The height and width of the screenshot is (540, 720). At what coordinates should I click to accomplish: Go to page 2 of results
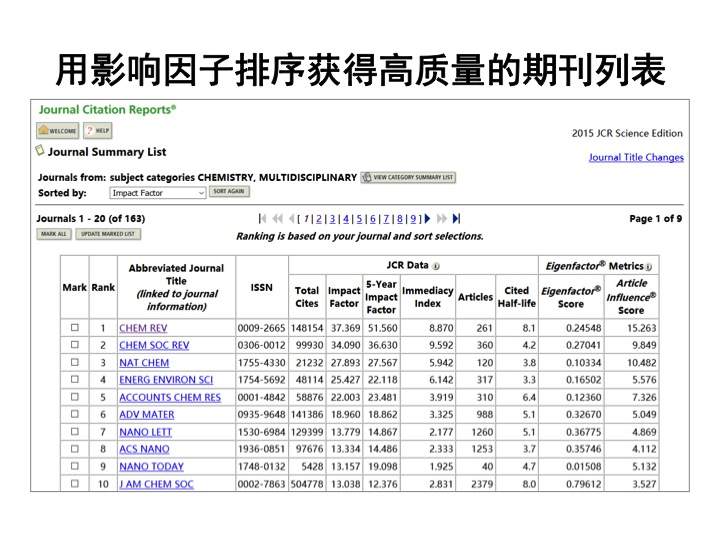pyautogui.click(x=319, y=219)
